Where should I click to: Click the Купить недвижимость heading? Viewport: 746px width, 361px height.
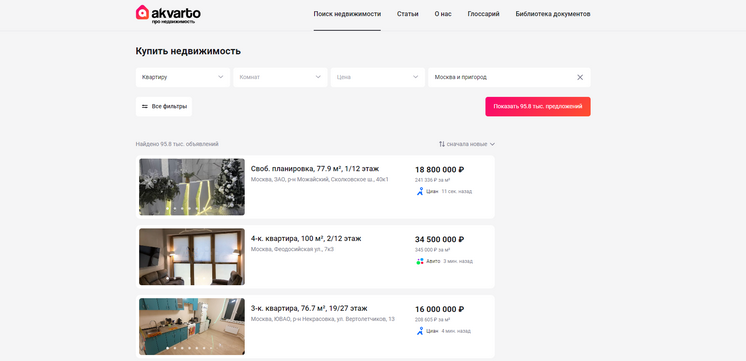pos(188,51)
